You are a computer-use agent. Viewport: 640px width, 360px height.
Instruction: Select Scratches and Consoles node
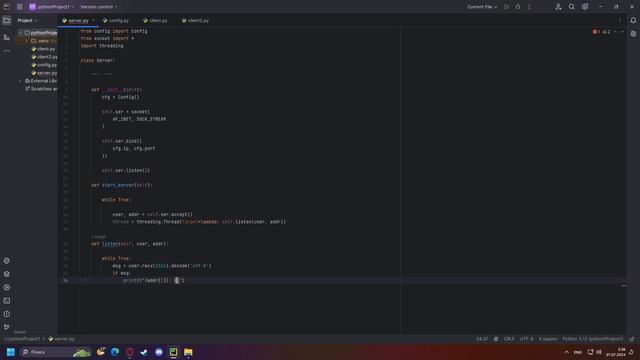tap(41, 89)
